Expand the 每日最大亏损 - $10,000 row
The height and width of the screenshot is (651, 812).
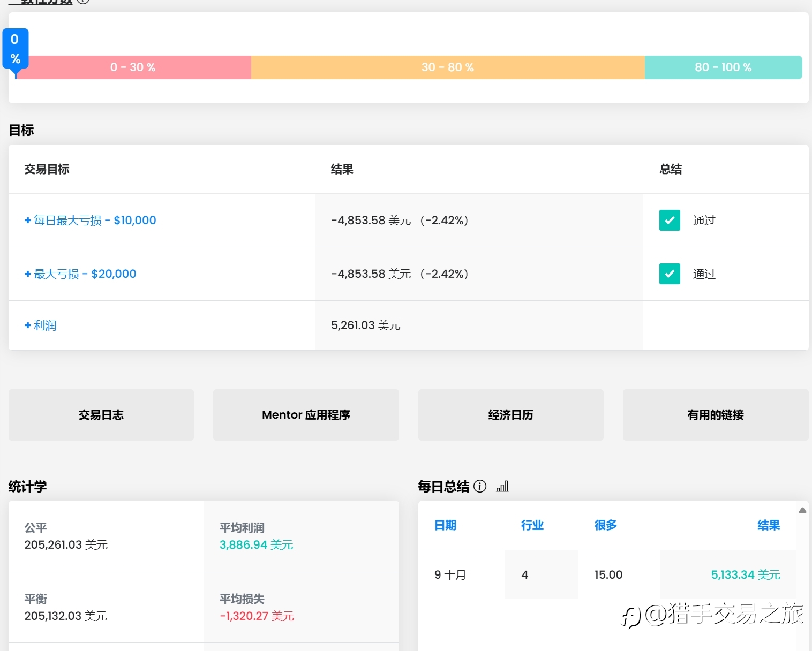coord(91,220)
